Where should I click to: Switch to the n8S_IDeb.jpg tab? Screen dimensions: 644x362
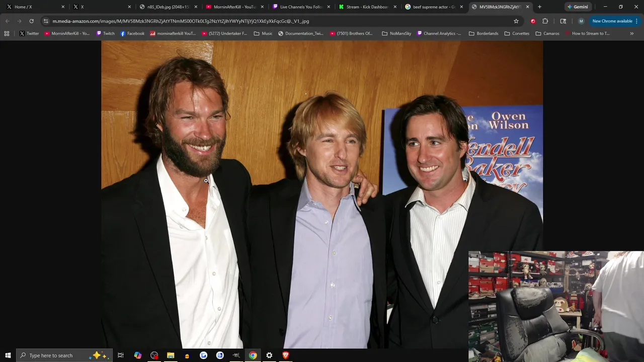coord(168,7)
